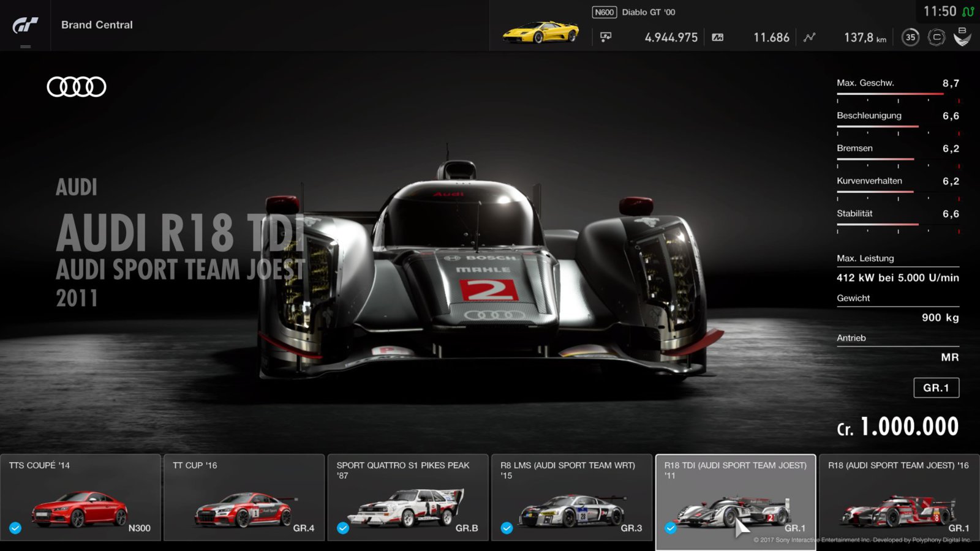
Task: Click the credits balance 4.944.975
Action: coord(671,37)
